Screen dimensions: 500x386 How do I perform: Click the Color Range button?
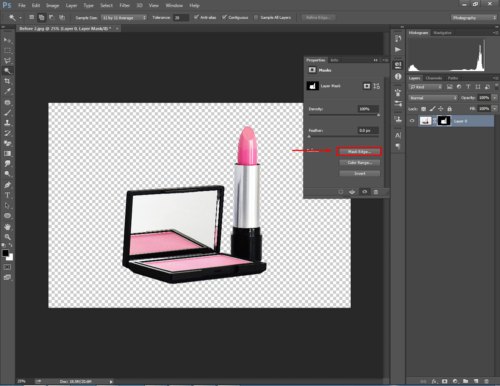pos(360,163)
